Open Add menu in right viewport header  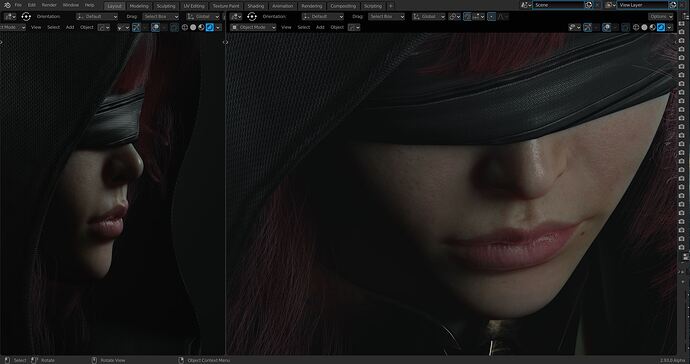pos(320,27)
